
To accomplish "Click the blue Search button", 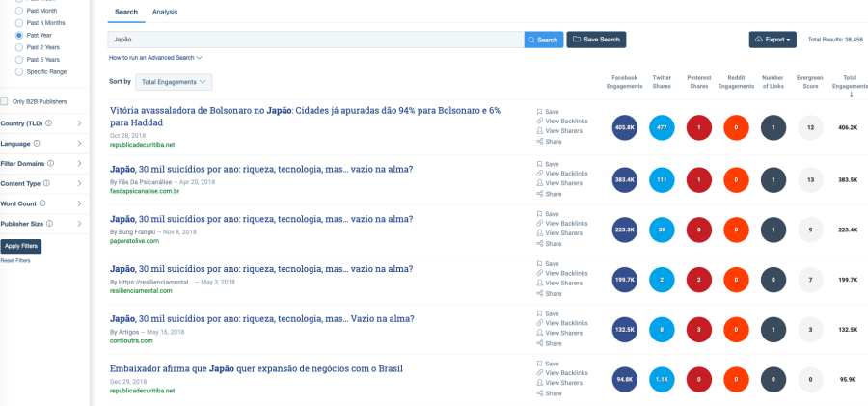I will click(x=544, y=40).
